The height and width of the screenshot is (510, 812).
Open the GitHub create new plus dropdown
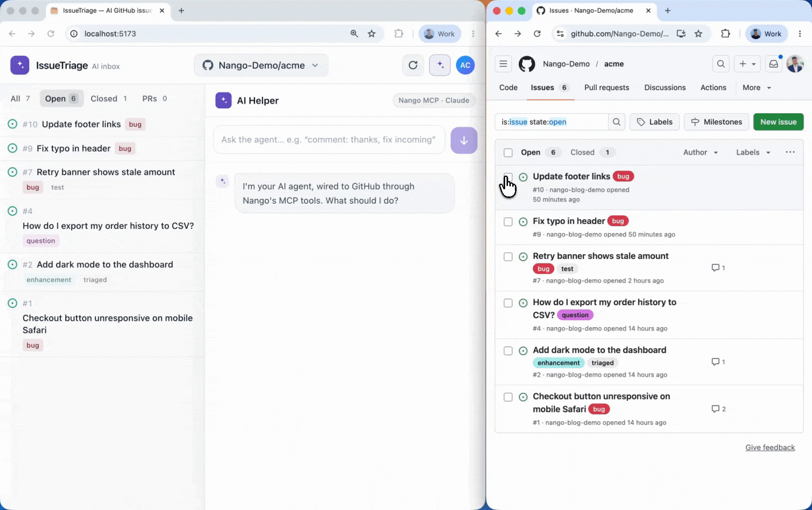coord(747,64)
